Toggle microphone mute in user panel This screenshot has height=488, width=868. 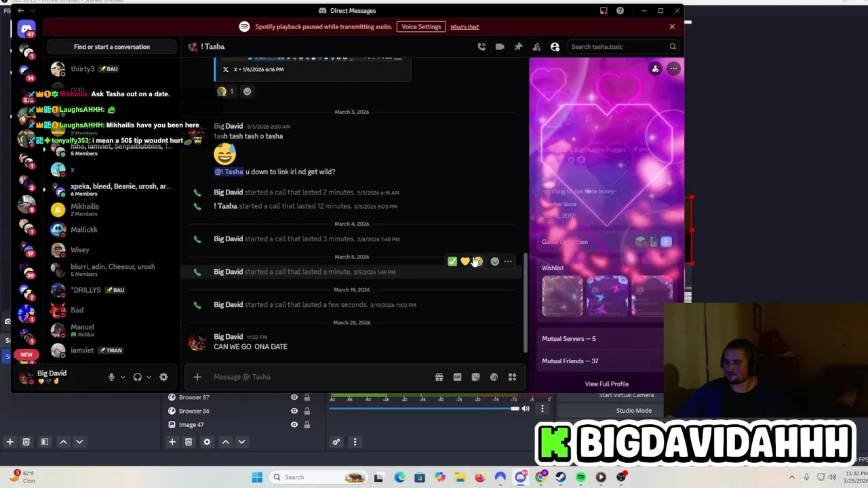(111, 377)
